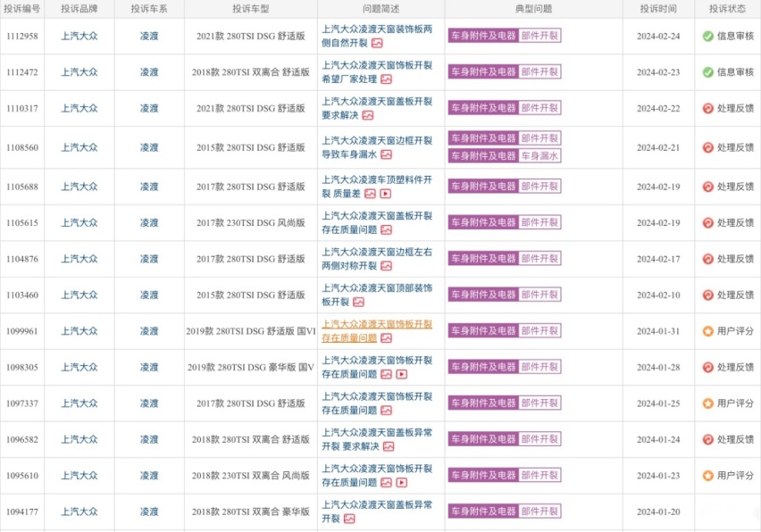Open image icon for complaint 1094177
The image size is (761, 532).
coord(349,519)
